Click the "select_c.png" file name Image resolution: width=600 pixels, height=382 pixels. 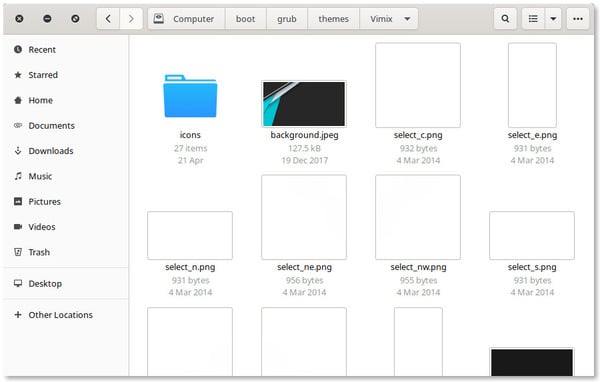[418, 135]
